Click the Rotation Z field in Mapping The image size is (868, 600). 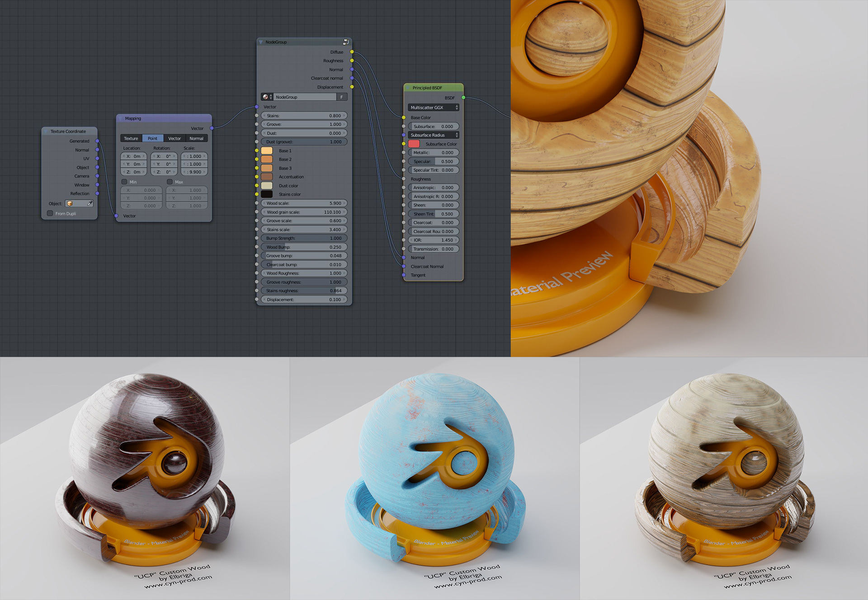click(x=164, y=172)
